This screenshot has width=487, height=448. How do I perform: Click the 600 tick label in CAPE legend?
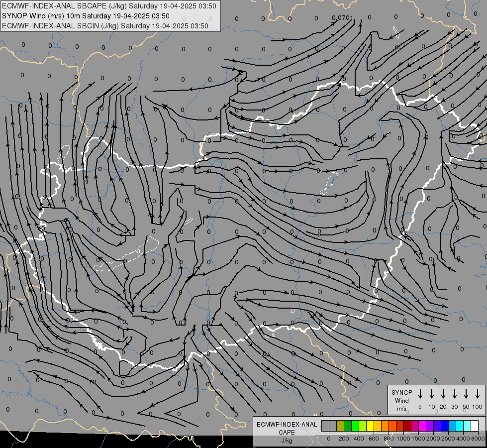(374, 439)
